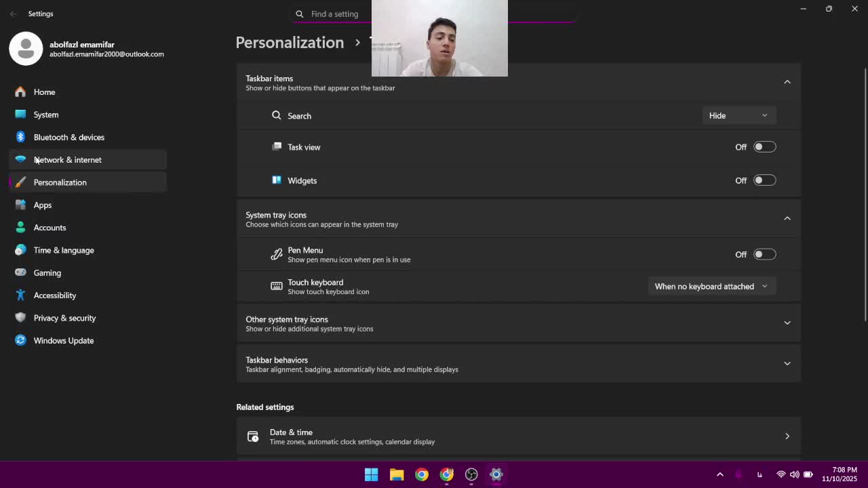868x488 pixels.
Task: Open Date & time related settings
Action: point(518,436)
